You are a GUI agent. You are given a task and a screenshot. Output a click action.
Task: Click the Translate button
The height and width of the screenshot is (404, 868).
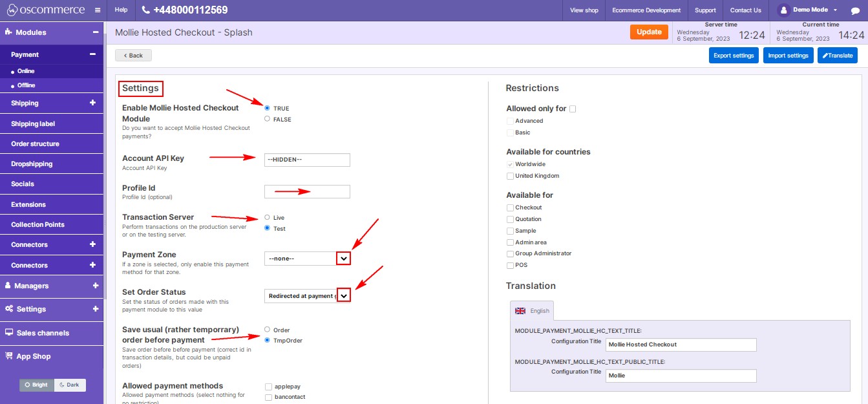point(838,56)
